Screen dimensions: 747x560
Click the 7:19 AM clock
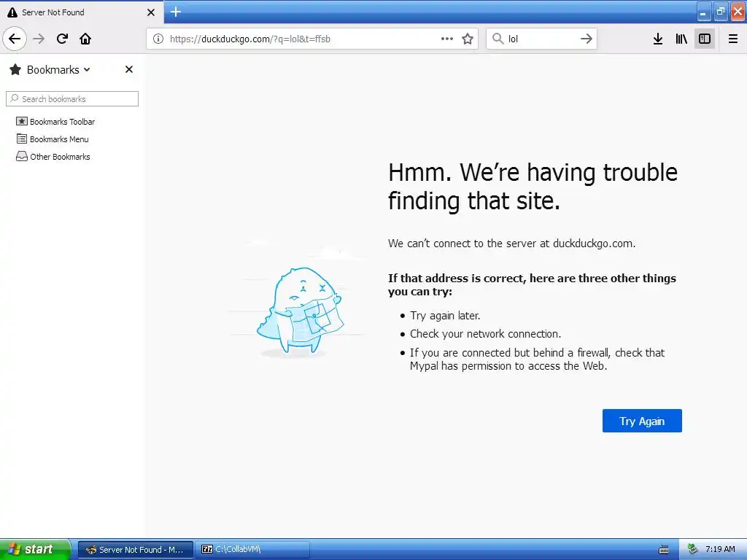[x=720, y=549]
